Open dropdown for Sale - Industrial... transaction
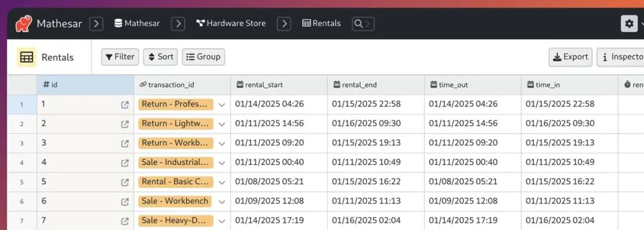 (x=222, y=163)
